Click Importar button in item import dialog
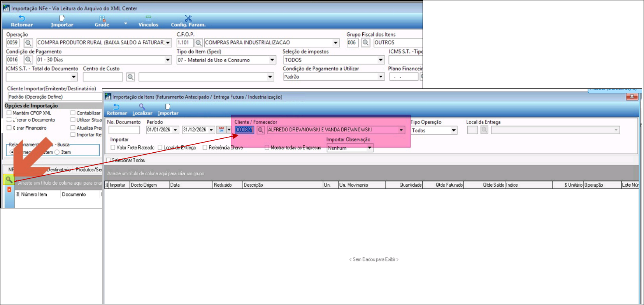This screenshot has height=305, width=644. coord(168,109)
